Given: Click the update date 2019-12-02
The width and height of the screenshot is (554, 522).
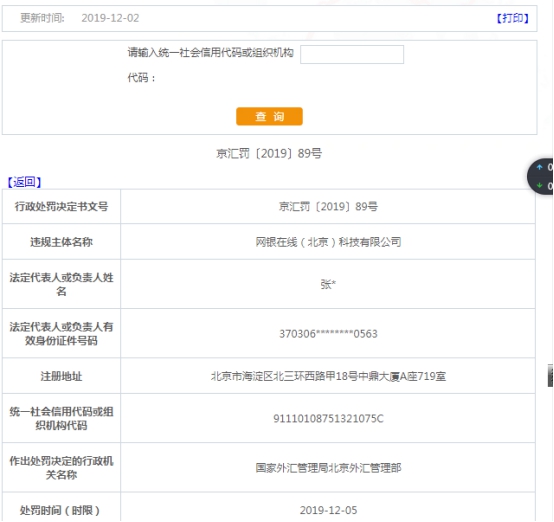Looking at the screenshot, I should 110,18.
